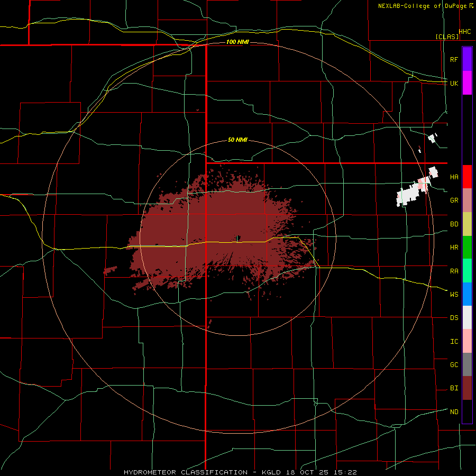Screen dimensions: 476x476
Task: Click the ND black legend color swatch
Action: [467, 411]
